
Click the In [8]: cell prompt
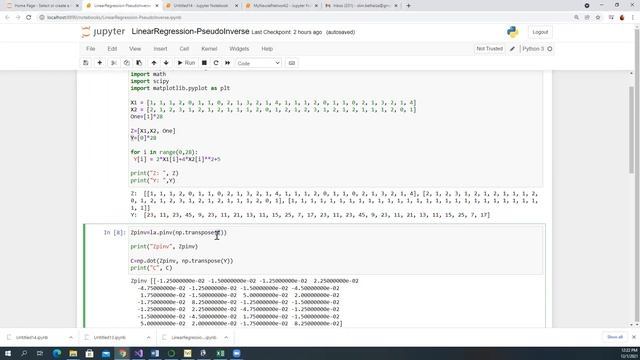tap(114, 233)
